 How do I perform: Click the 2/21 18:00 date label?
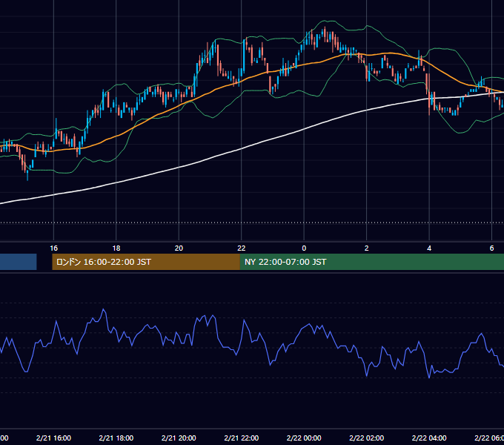[x=116, y=438]
